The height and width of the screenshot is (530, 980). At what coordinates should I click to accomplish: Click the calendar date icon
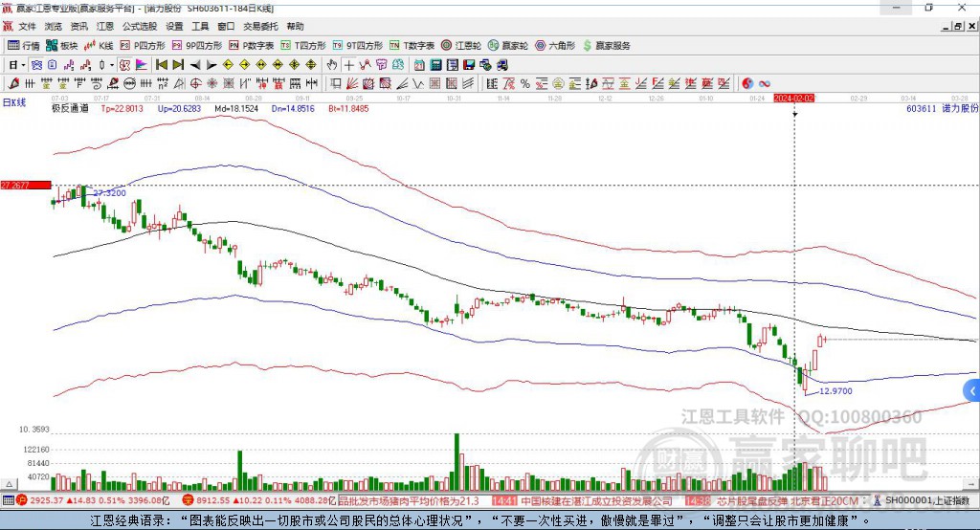tap(419, 65)
